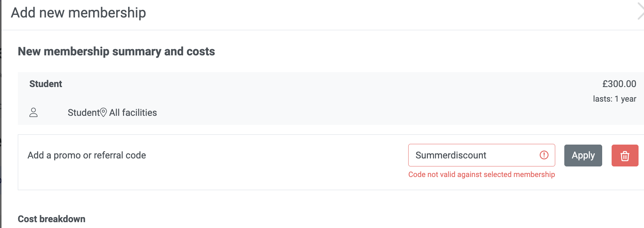This screenshot has height=228, width=644.
Task: Click the Cost breakdown heading
Action: point(52,219)
